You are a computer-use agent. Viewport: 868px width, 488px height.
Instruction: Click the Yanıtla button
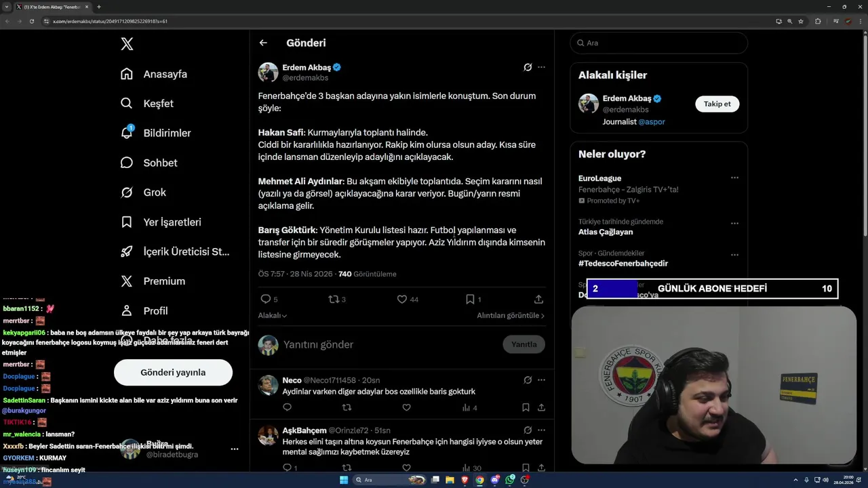coord(524,344)
